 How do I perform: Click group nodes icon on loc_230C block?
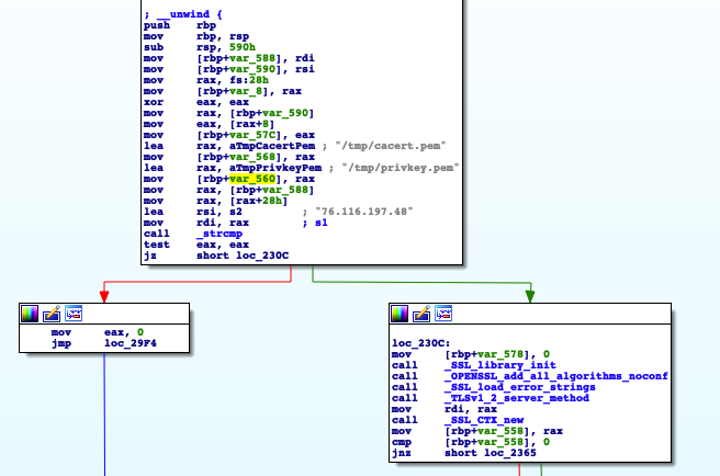point(442,313)
